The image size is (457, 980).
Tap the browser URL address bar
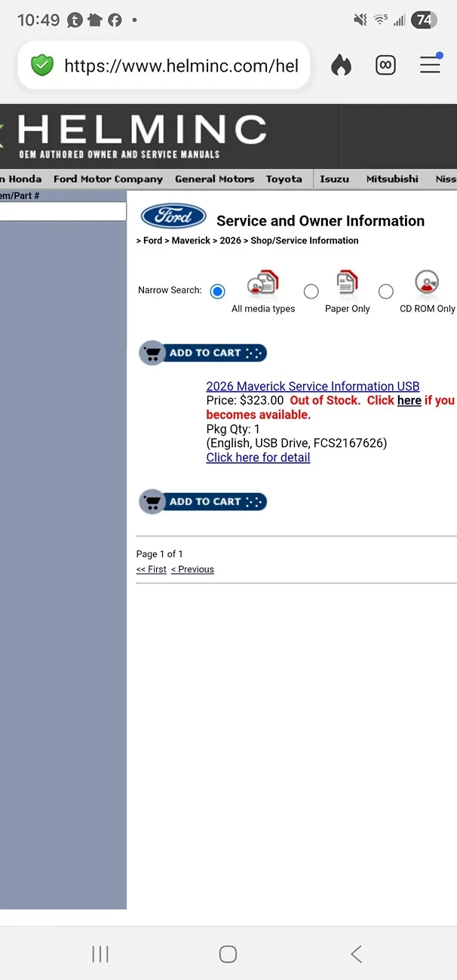click(164, 66)
